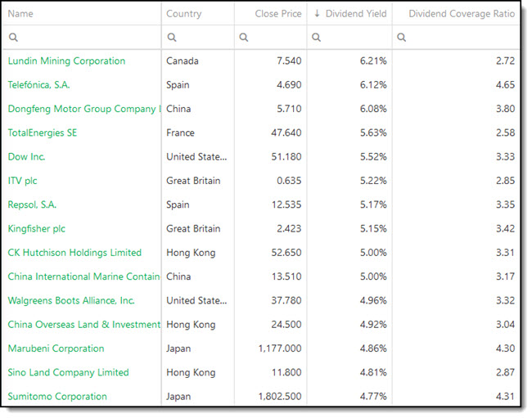Select dividend yield 5.52%

pyautogui.click(x=373, y=157)
